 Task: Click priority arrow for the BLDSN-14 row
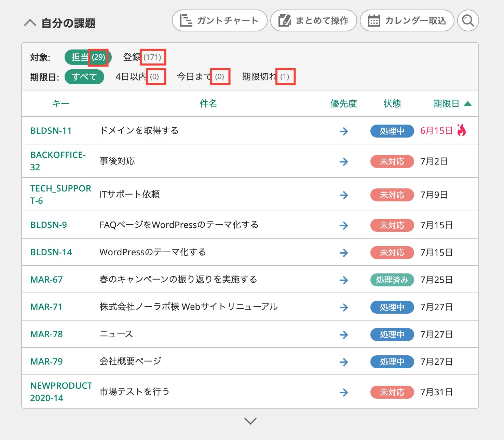coord(344,253)
